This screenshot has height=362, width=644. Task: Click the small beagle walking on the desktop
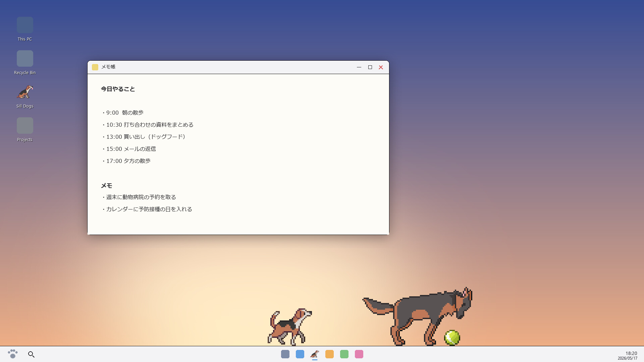289,327
